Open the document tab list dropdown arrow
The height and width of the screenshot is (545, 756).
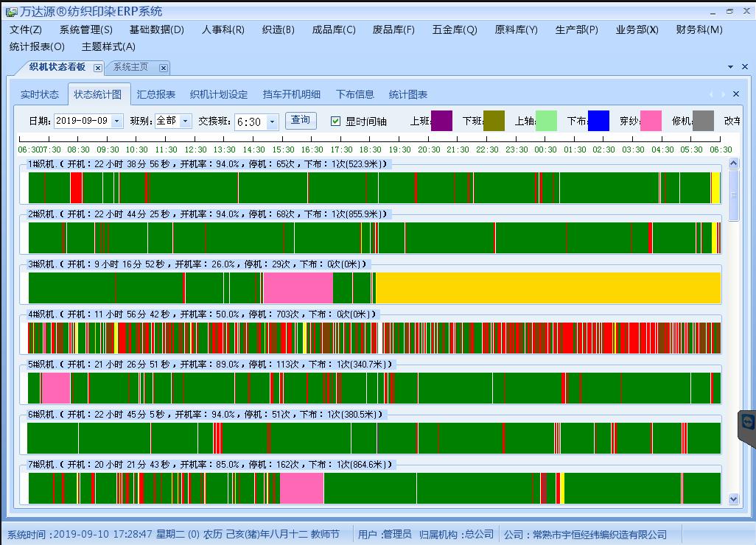pos(731,67)
